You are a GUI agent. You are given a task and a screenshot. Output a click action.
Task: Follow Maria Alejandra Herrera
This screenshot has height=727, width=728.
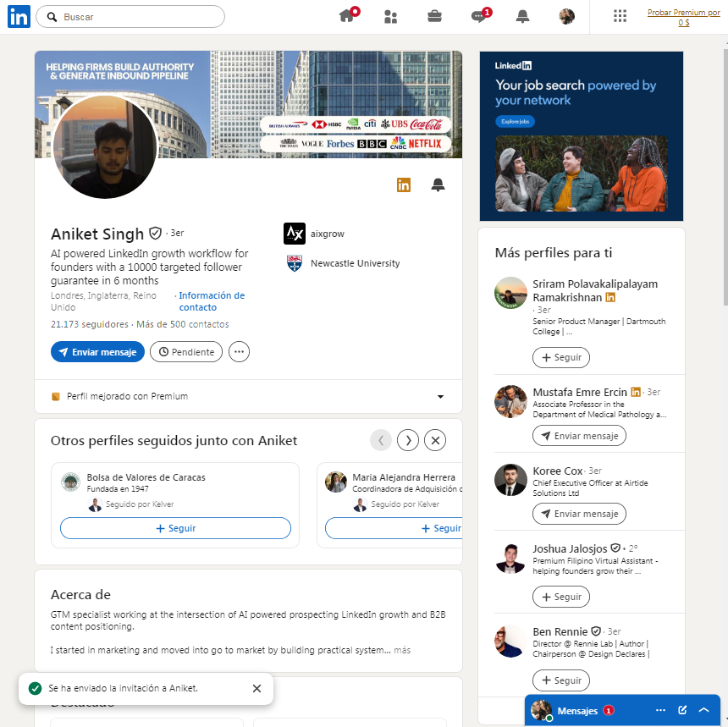(x=394, y=528)
